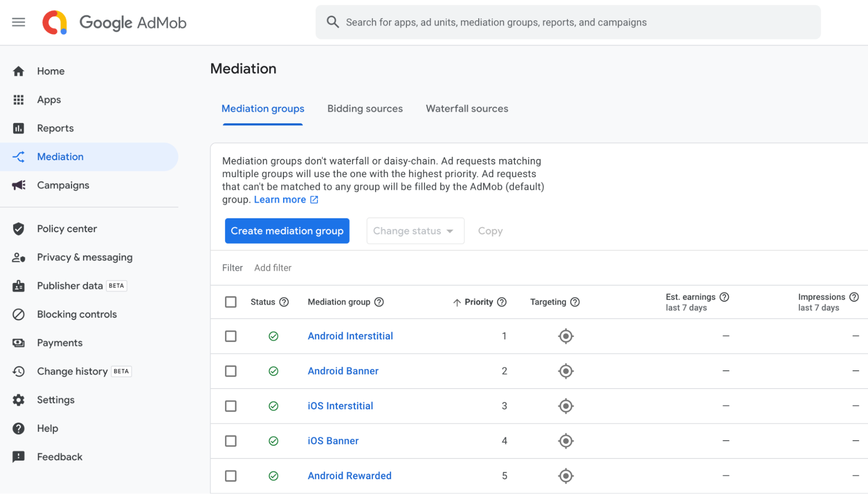The image size is (868, 494).
Task: Open the Policy center shield icon
Action: (x=19, y=228)
